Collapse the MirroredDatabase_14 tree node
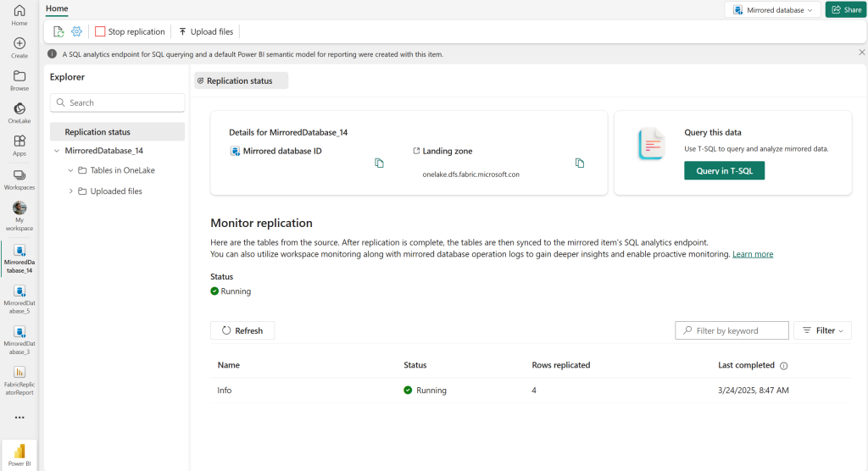Viewport: 868px width, 471px height. [x=57, y=151]
